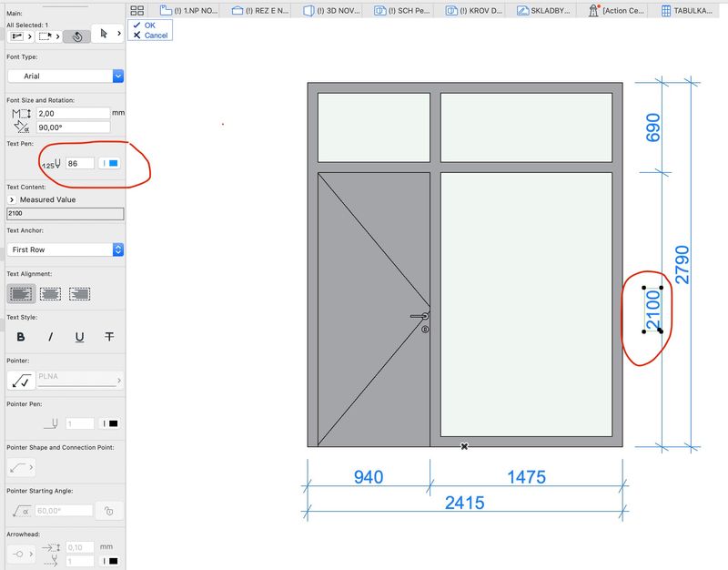Select the 940 dimension text
728x570 pixels.
369,477
